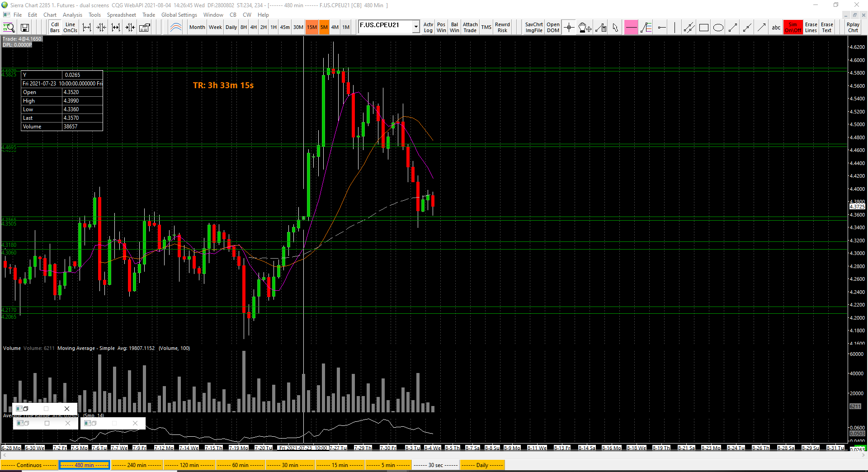Toggle Cdl Bars candlestick display
Viewport: 868px width, 472px height.
(x=55, y=28)
